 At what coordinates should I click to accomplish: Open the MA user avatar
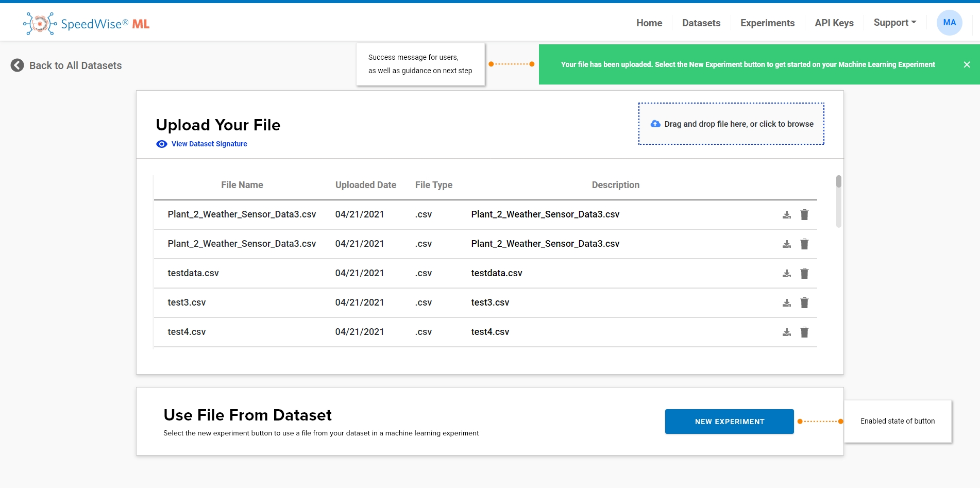point(949,23)
